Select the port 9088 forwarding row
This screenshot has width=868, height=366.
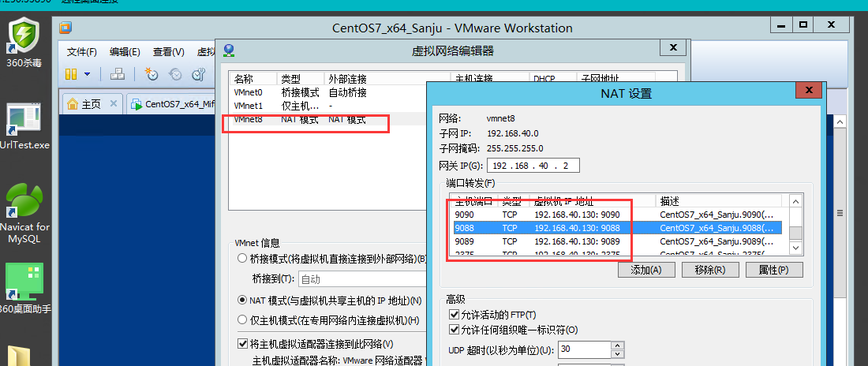point(617,228)
